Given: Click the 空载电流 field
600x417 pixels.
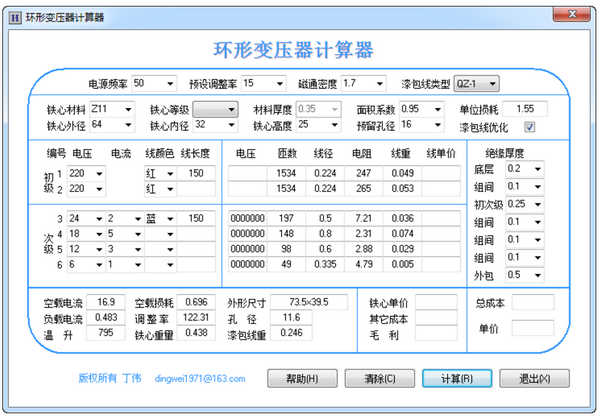Looking at the screenshot, I should [106, 302].
